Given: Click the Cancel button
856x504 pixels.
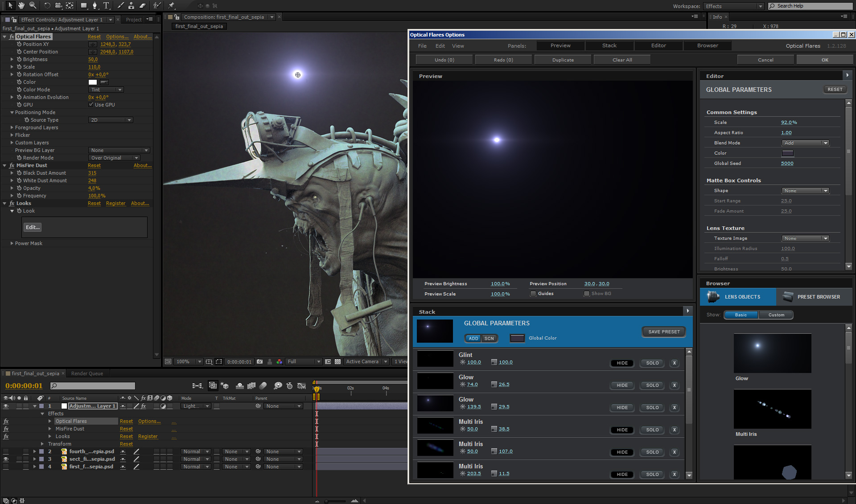Looking at the screenshot, I should 765,60.
